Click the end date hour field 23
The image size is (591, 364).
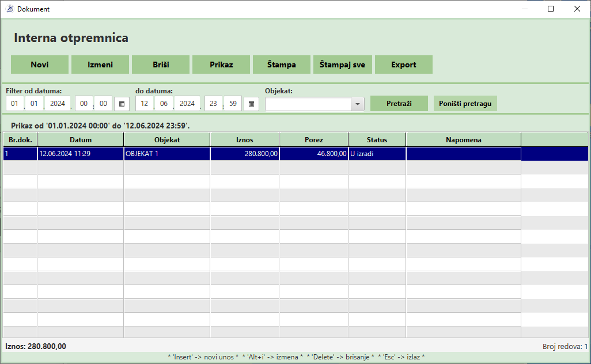(214, 104)
